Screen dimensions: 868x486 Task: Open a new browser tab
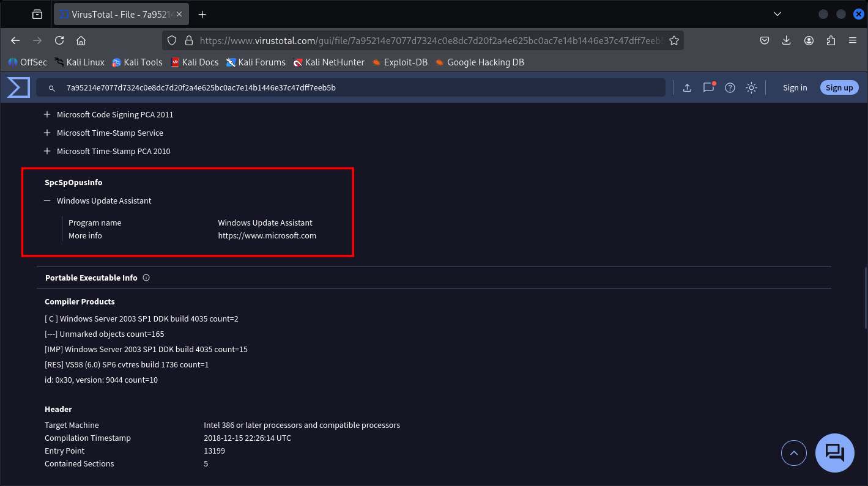pos(202,14)
